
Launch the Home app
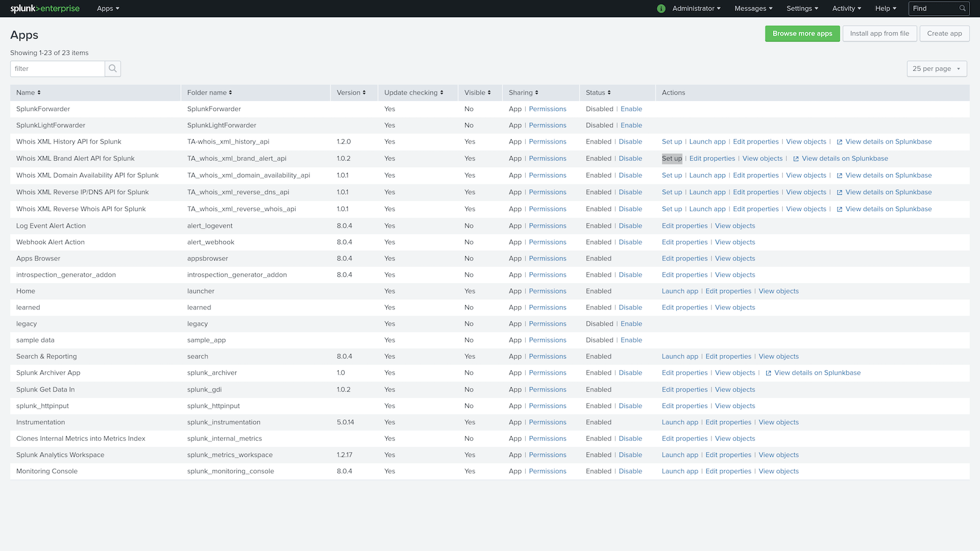(680, 291)
